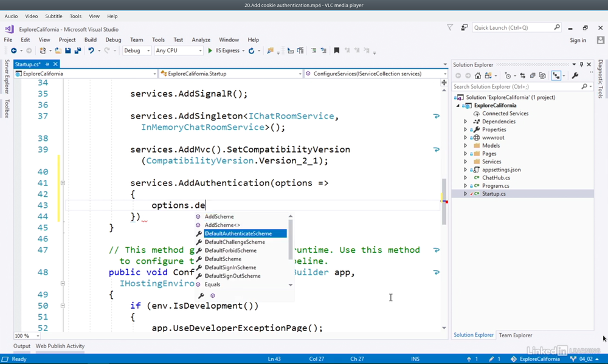The image size is (608, 364).
Task: Open the VLC Audio menu
Action: tap(11, 16)
